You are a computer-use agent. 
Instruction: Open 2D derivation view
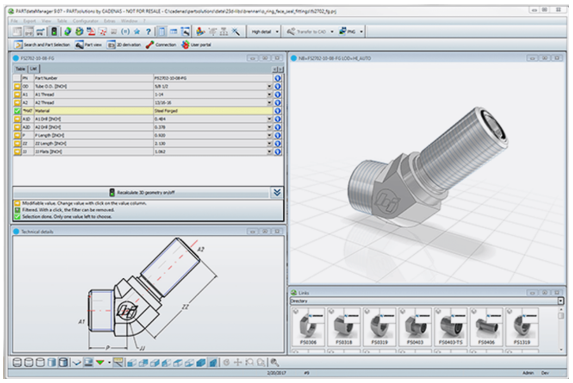(124, 45)
